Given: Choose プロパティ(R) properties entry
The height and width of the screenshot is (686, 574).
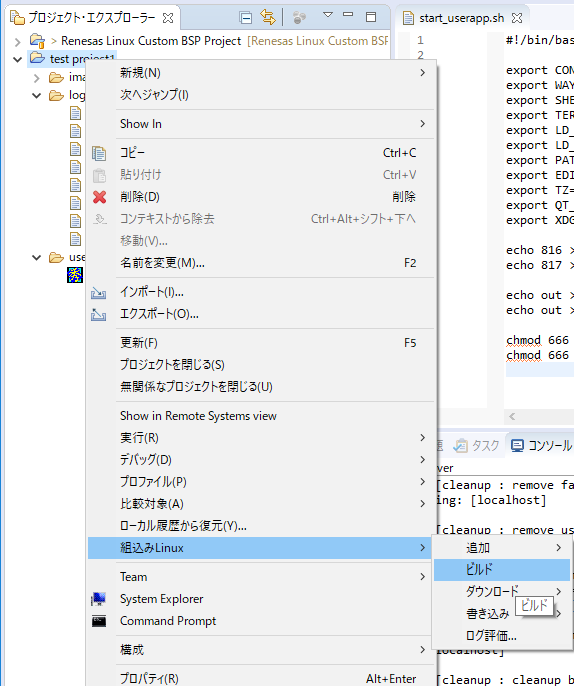Looking at the screenshot, I should [x=262, y=678].
